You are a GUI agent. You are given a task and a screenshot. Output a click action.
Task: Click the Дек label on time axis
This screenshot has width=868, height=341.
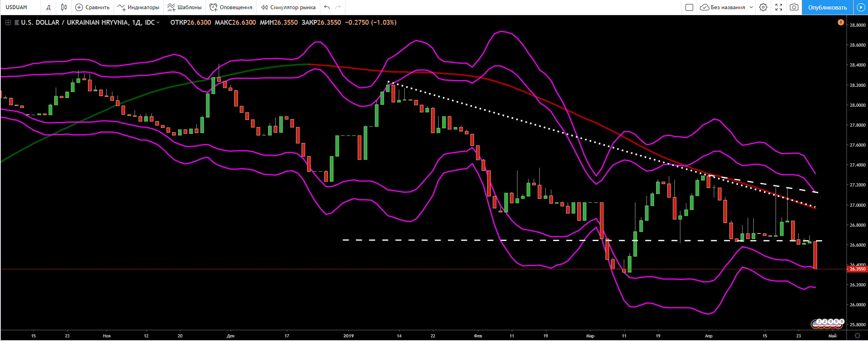(x=231, y=336)
